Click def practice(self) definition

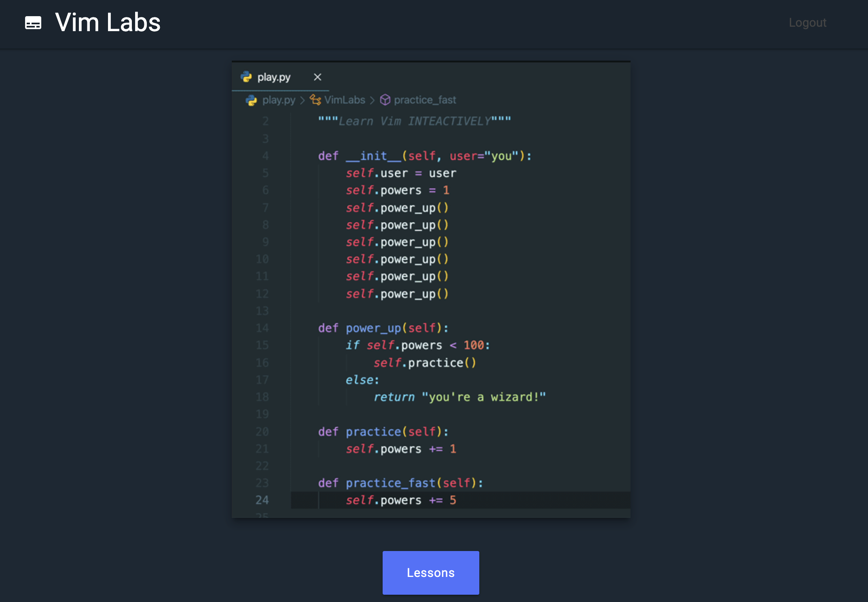(383, 432)
